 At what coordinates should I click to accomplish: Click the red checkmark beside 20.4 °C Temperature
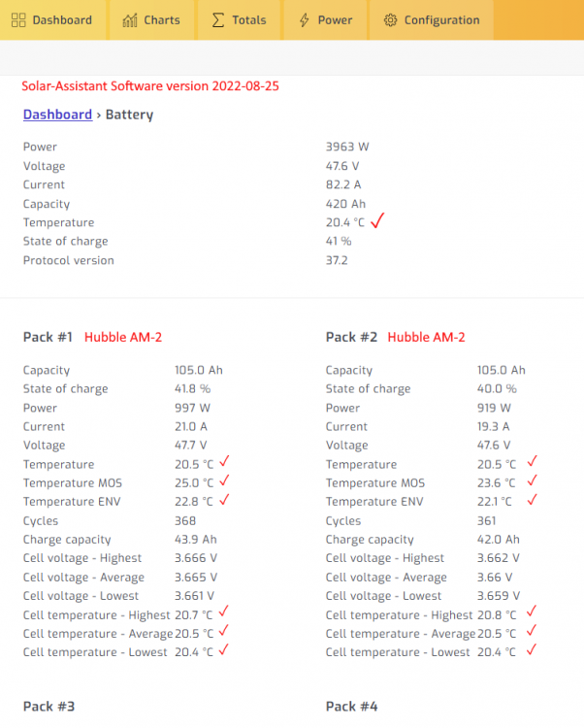377,220
